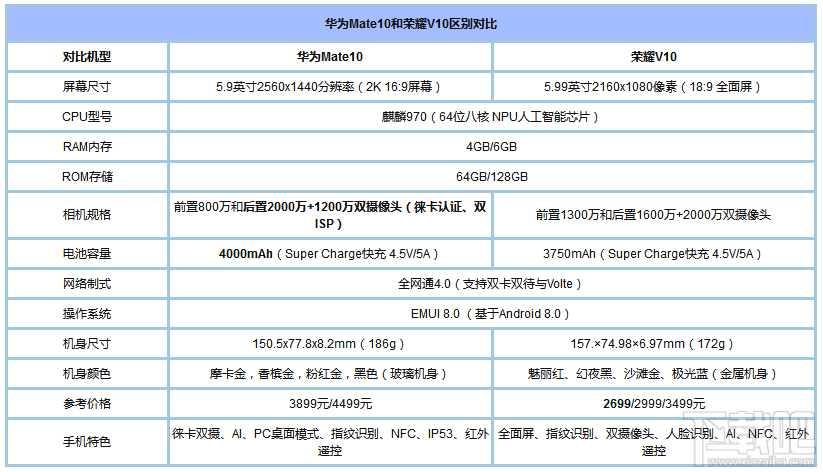Click the 徕卡双摄、AI features cell

(330, 442)
